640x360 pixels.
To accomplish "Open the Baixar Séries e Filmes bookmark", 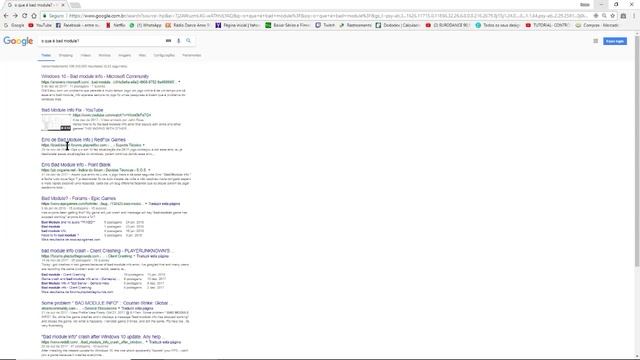I will (x=287, y=25).
